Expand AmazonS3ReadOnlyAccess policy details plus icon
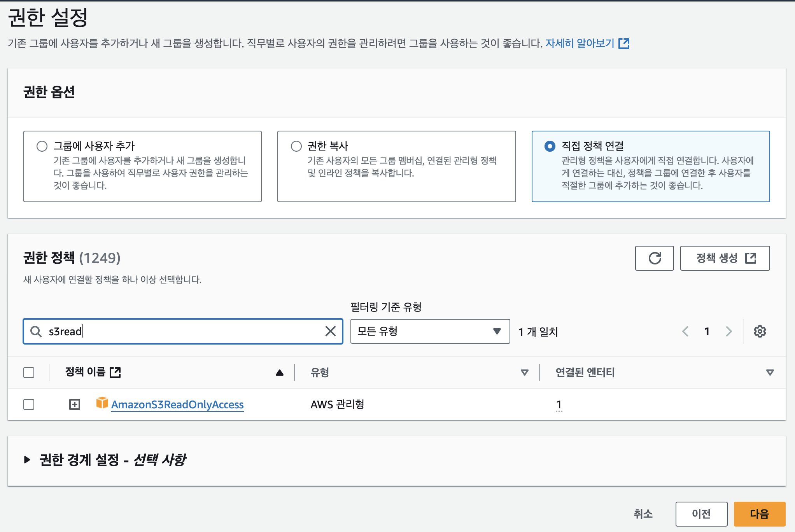The width and height of the screenshot is (795, 532). pos(75,404)
